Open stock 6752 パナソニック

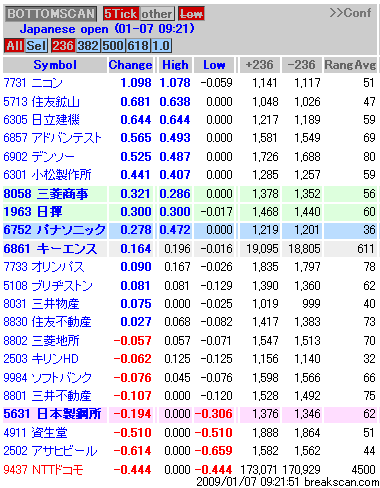[55, 230]
